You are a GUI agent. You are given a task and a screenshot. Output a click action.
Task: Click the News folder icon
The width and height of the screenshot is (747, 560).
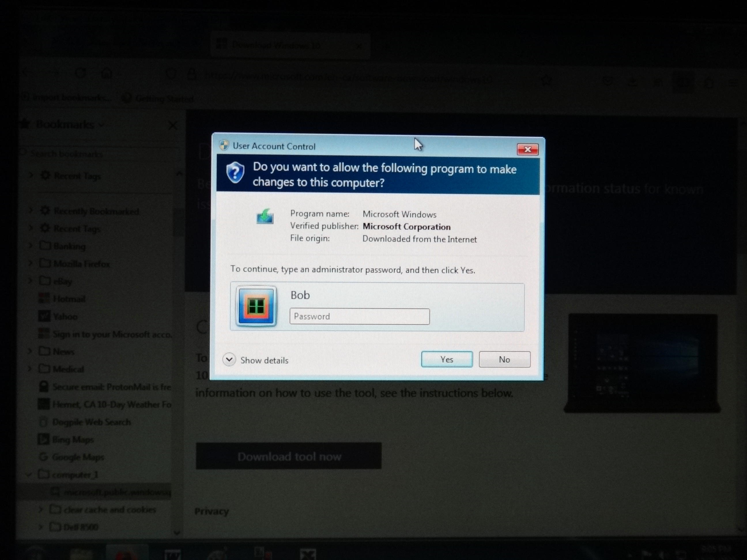click(x=44, y=351)
